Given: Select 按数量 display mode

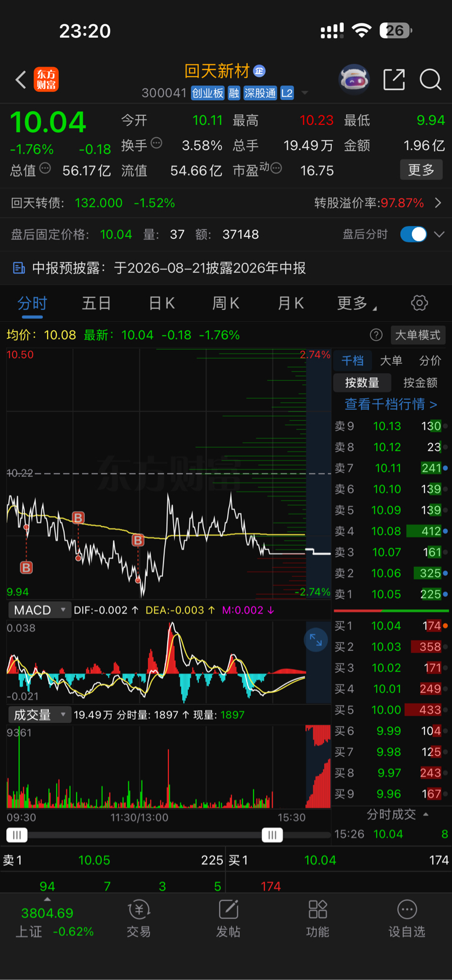Looking at the screenshot, I should pyautogui.click(x=362, y=383).
